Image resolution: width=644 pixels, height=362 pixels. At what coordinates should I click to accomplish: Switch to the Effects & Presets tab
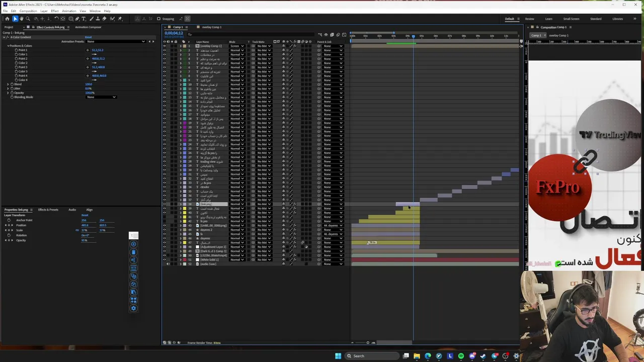[x=48, y=210]
